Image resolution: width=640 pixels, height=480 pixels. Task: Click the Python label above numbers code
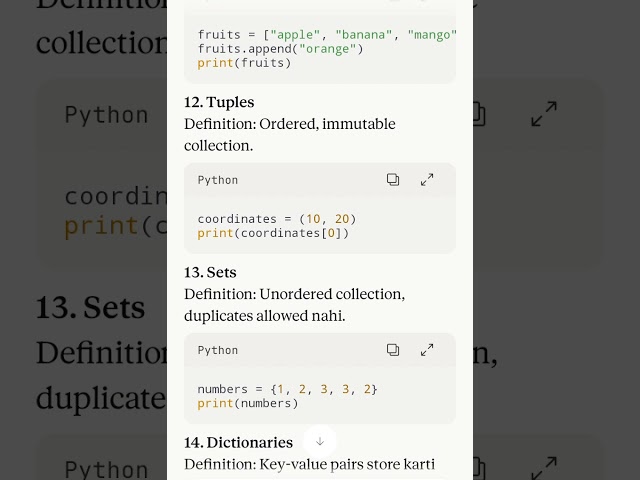tap(218, 350)
